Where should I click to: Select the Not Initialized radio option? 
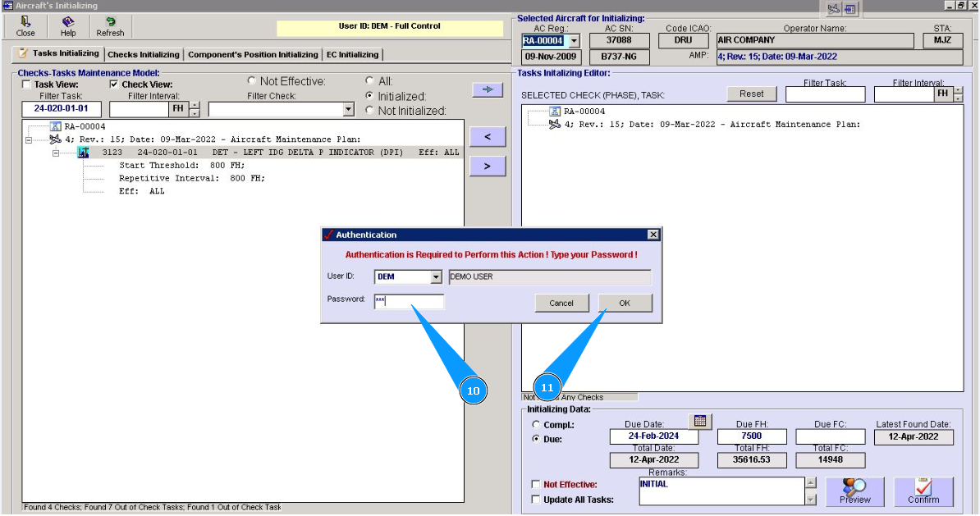(x=369, y=110)
